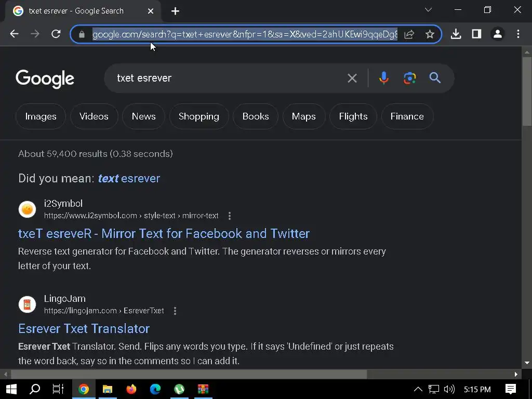Open Windows taskbar search
Image resolution: width=532 pixels, height=399 pixels.
(x=35, y=389)
